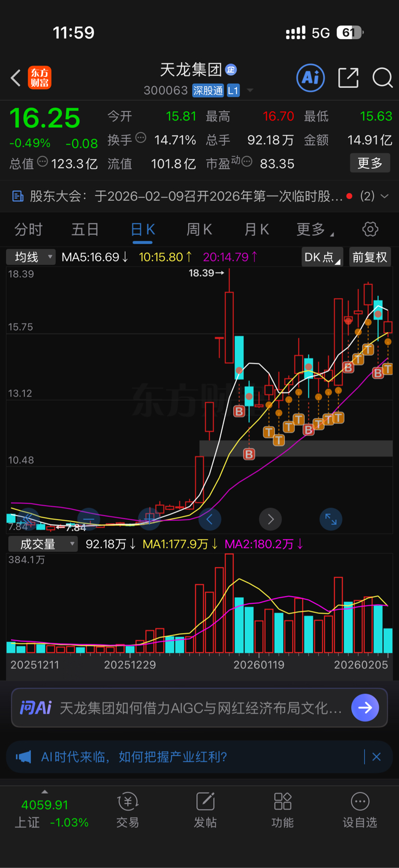Select the 日K tab
The width and height of the screenshot is (399, 868).
(x=142, y=229)
